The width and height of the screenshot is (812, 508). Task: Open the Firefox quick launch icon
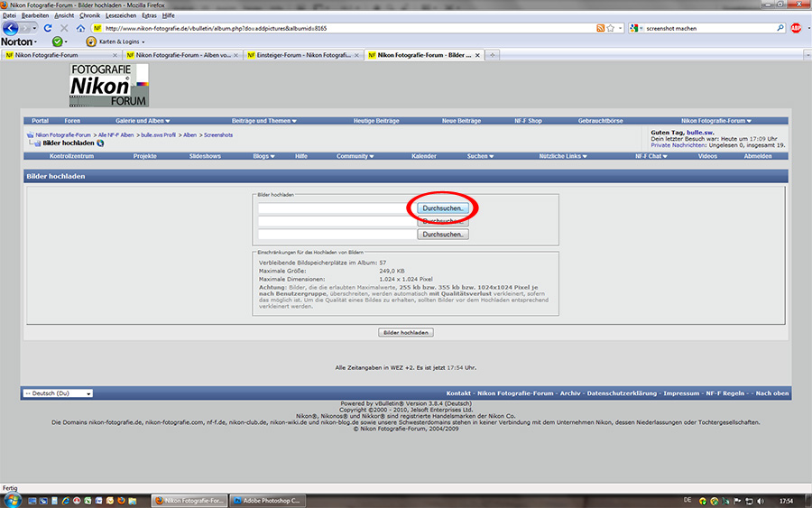tap(121, 501)
